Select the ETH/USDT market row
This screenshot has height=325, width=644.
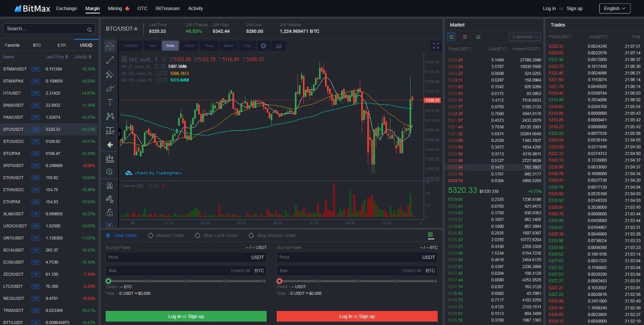49,178
